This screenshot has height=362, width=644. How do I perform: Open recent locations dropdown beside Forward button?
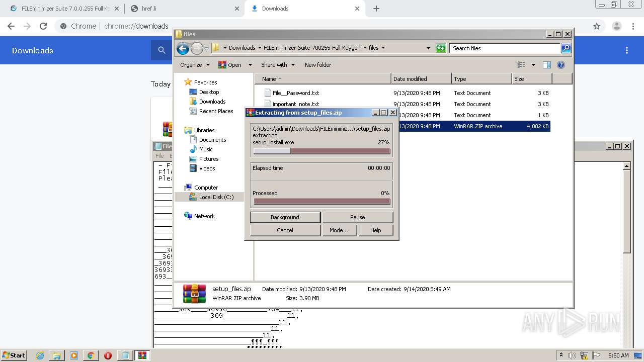[206, 49]
